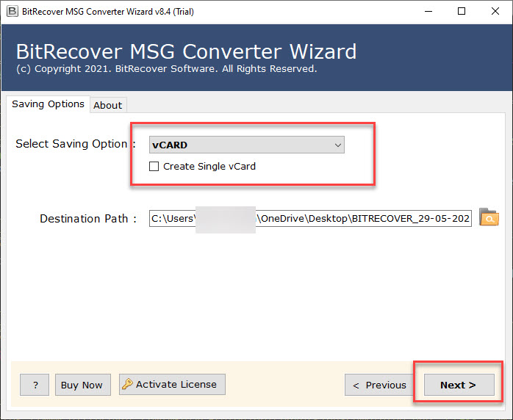Click the copyright 2021 BitRecover Software text

click(167, 69)
